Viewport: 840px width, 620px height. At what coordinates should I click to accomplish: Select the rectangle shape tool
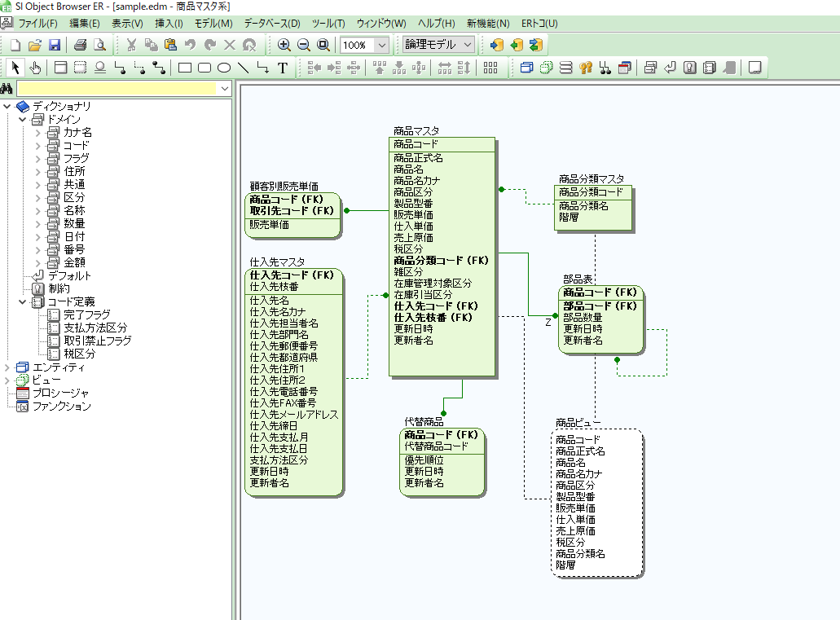(185, 68)
